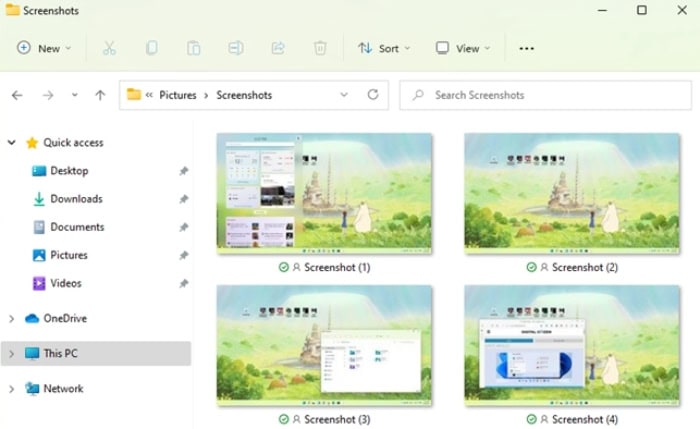Expand the Network tree node

[x=12, y=389]
